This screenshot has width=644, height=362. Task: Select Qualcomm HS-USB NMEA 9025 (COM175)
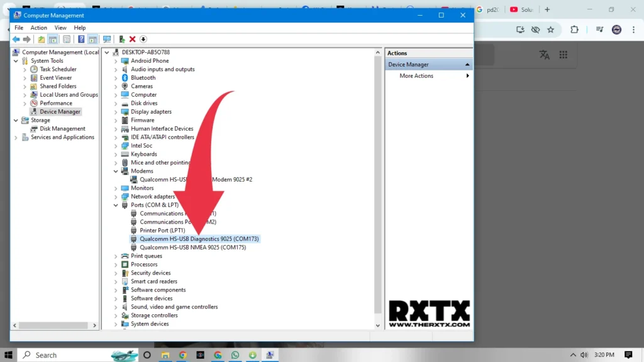tap(192, 248)
